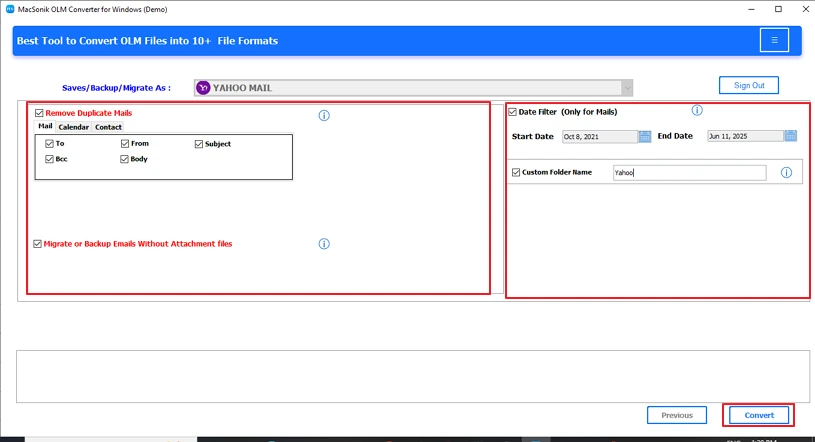Click the Previous button

click(x=676, y=415)
